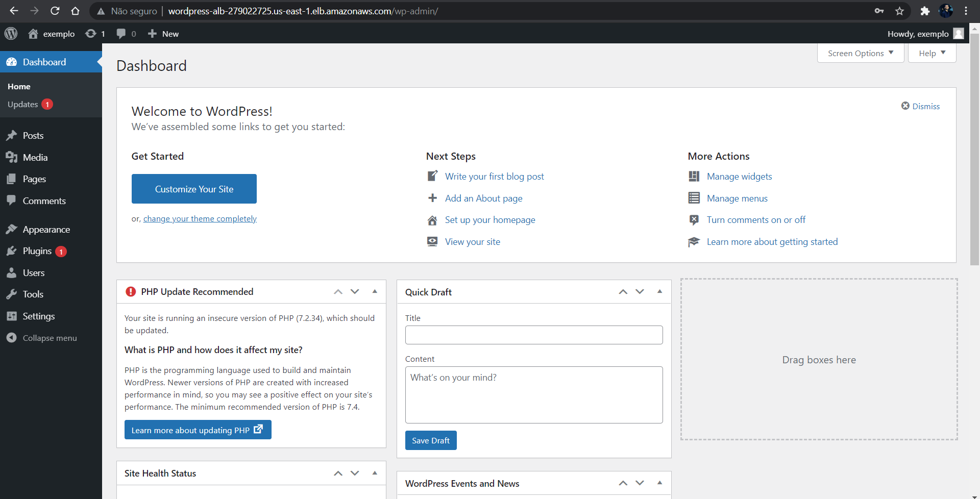Open the exemplo site home icon
This screenshot has height=499, width=980.
[x=33, y=34]
